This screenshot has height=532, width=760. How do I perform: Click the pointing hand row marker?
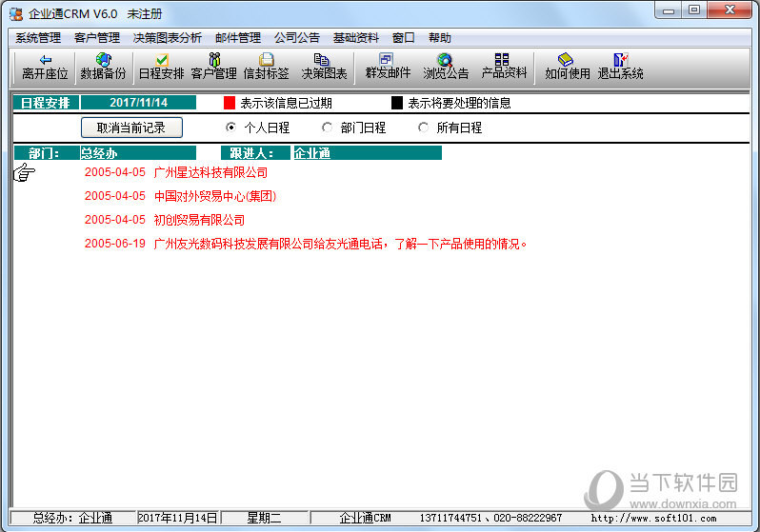24,172
